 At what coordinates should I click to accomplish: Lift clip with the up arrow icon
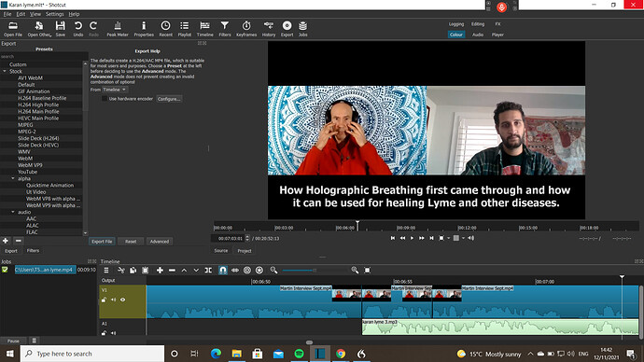tap(184, 270)
